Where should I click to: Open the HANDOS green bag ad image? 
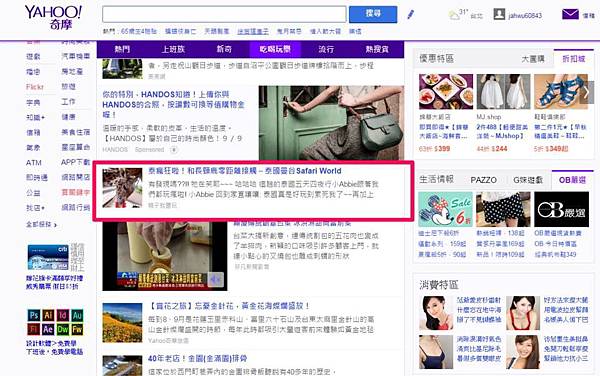[331, 122]
